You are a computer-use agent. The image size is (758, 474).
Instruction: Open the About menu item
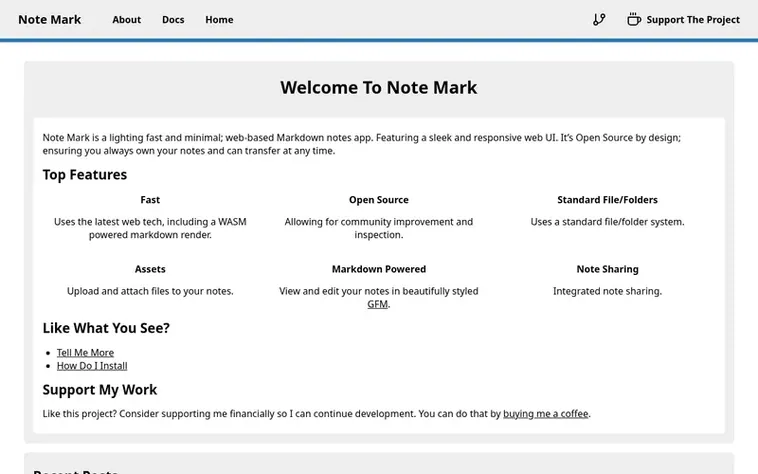[x=127, y=20]
